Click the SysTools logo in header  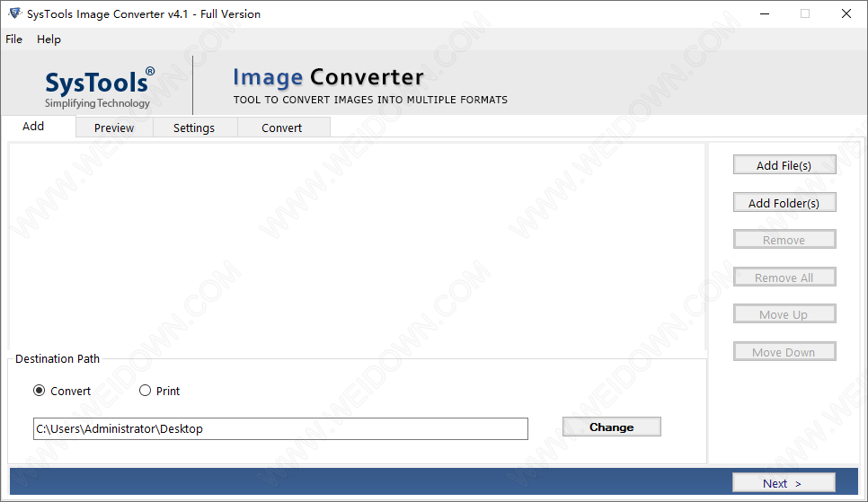(x=99, y=87)
